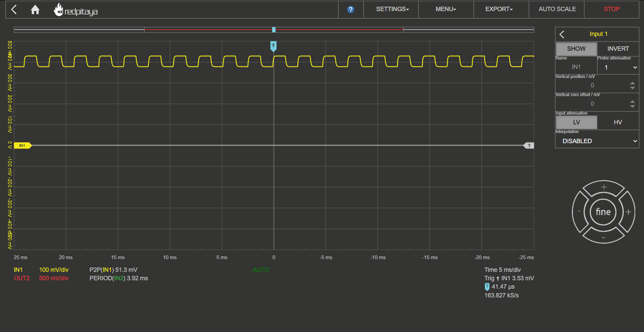Open the Probe attenuation dropdown
Screen dimensions: 644x332
click(x=618, y=67)
